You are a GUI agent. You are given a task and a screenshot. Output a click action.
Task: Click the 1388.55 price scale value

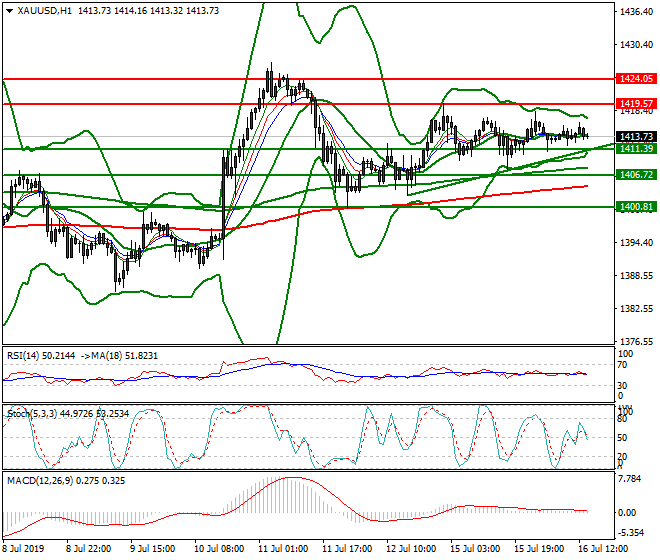click(636, 276)
